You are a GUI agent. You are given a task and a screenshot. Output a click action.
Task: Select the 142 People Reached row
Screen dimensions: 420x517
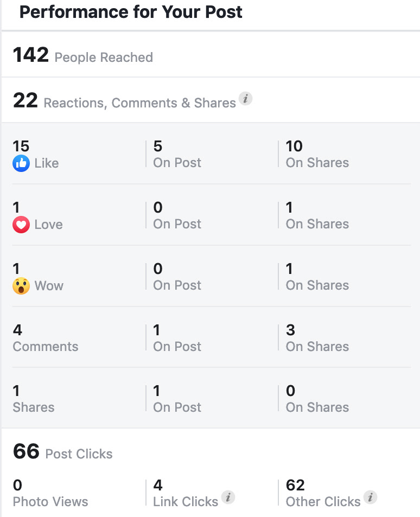tap(211, 54)
